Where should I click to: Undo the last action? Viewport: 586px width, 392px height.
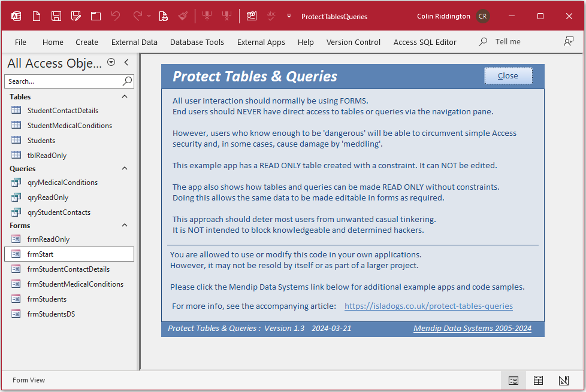click(116, 16)
